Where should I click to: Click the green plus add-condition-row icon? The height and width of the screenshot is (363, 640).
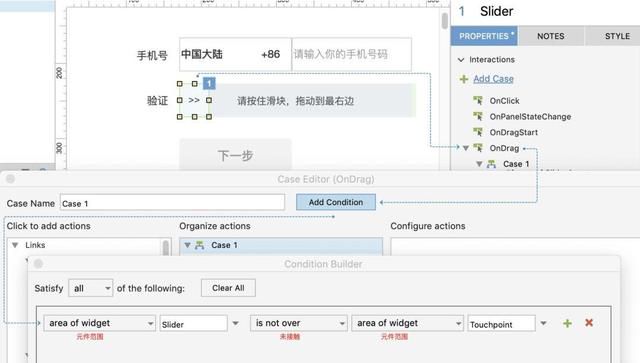tap(567, 323)
